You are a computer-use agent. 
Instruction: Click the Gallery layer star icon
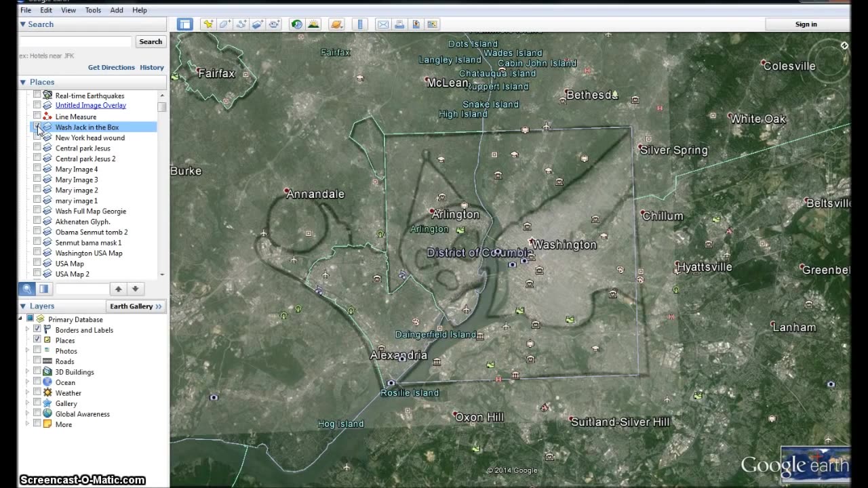click(47, 403)
